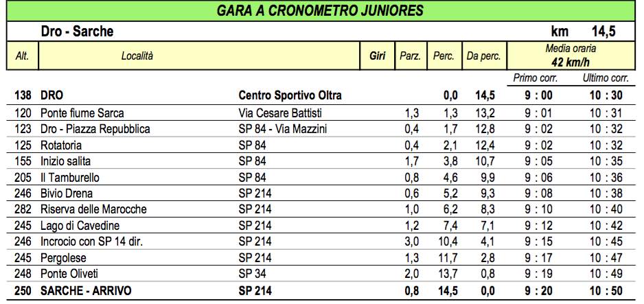Click the 'Ultimo corr.' sub-header
The width and height of the screenshot is (644, 304).
pos(606,78)
